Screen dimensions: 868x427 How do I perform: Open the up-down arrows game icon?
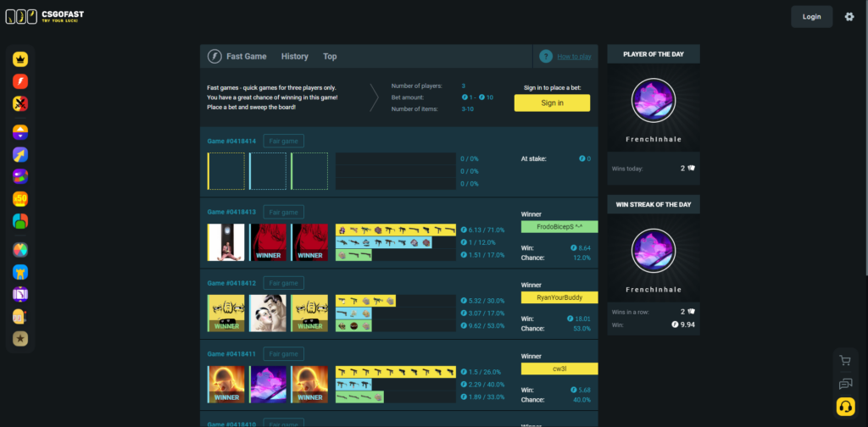click(x=20, y=132)
